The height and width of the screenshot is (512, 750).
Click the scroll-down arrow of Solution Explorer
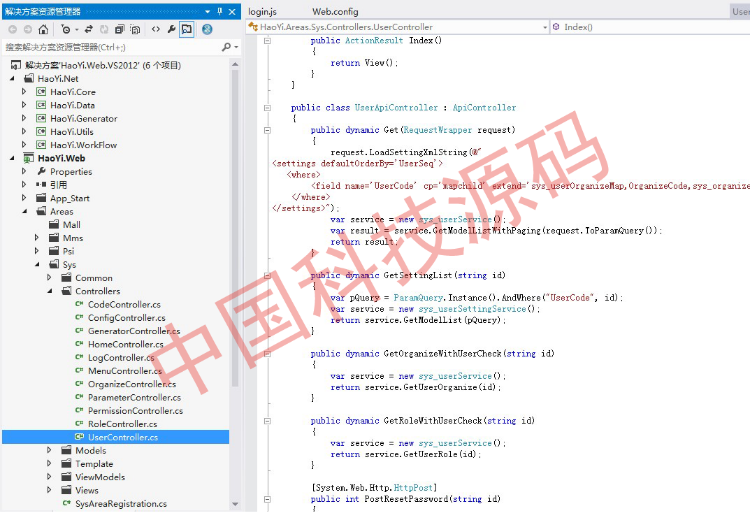235,504
